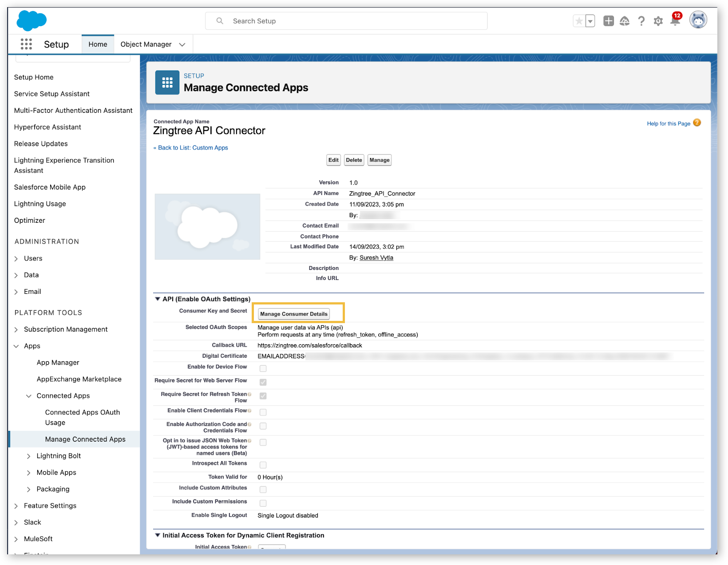Viewport: 728px width, 565px height.
Task: Open Setup Home in sidebar
Action: (34, 77)
